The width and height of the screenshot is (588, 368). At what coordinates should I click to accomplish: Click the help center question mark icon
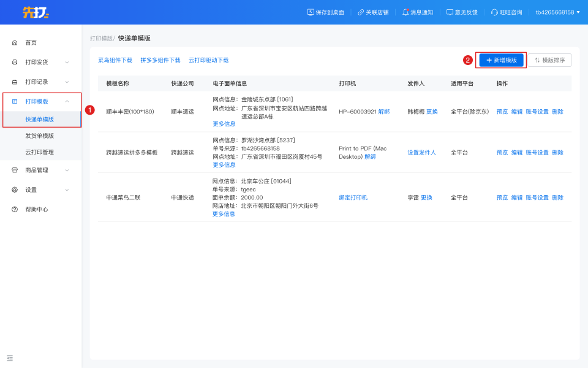(15, 210)
